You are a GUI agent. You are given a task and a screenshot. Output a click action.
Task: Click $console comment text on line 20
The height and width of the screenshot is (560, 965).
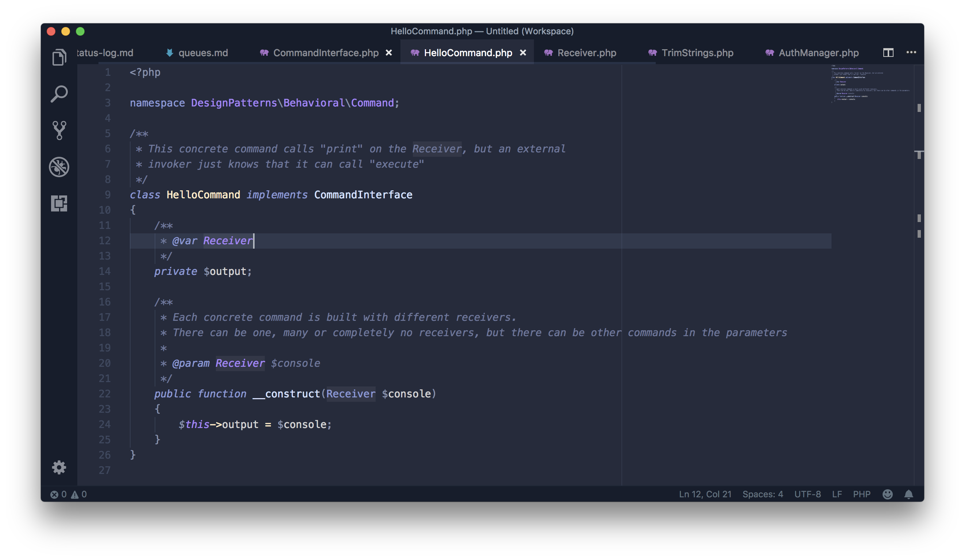(295, 363)
